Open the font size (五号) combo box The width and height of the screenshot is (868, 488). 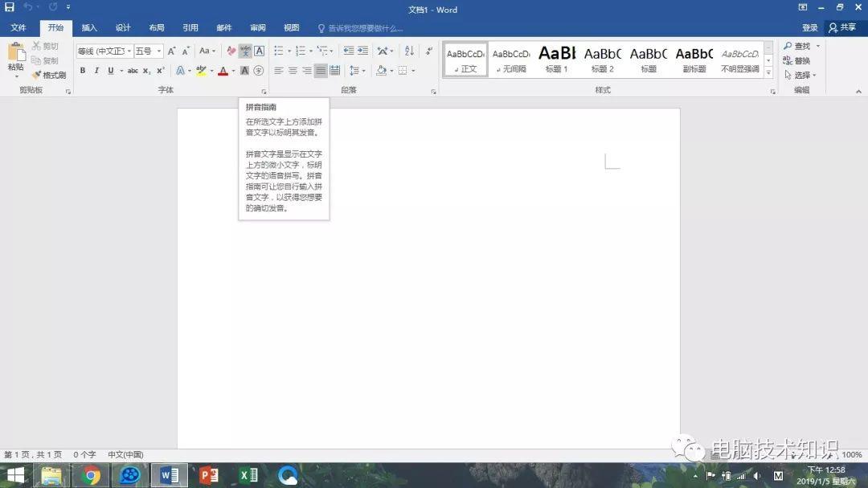[149, 51]
